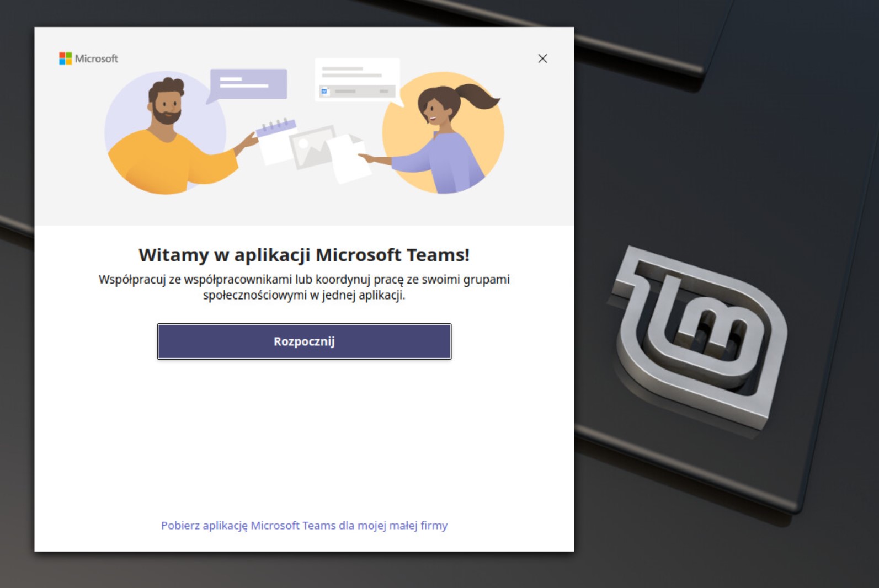The height and width of the screenshot is (588, 879).
Task: Click the blank white area below Rozpocznij
Action: 304,436
